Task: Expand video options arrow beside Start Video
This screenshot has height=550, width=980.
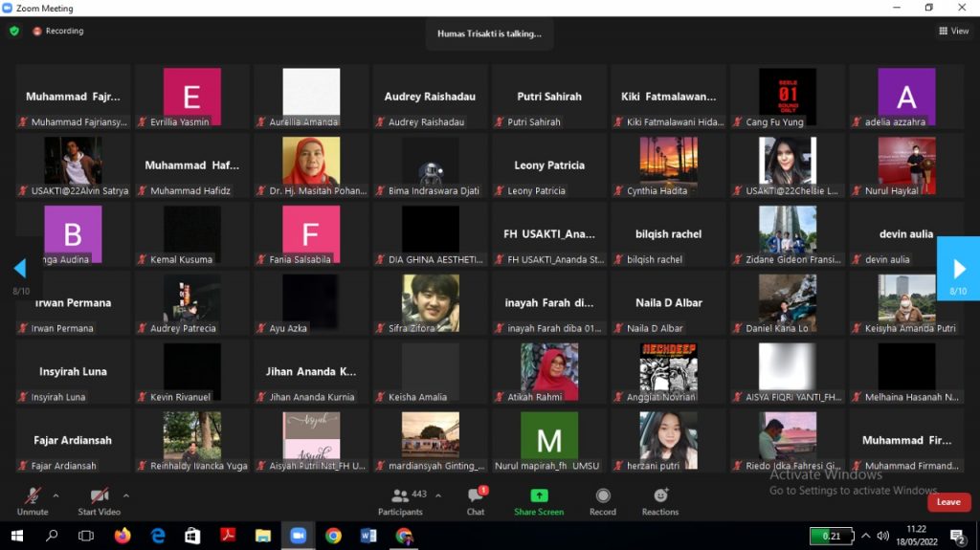Action: 126,495
